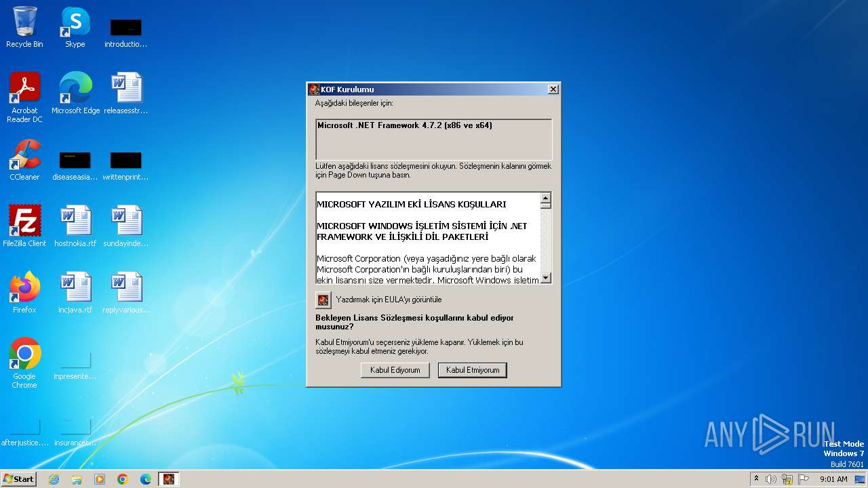Image resolution: width=868 pixels, height=488 pixels.
Task: Select the CCleaner desktop shortcut
Action: 24,161
